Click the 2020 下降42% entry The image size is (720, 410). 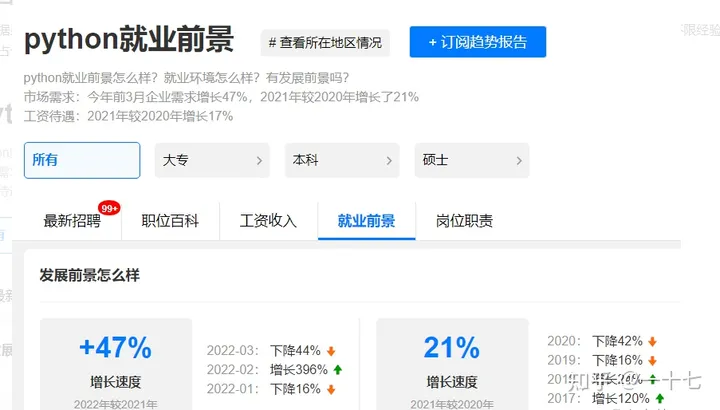[x=602, y=341]
